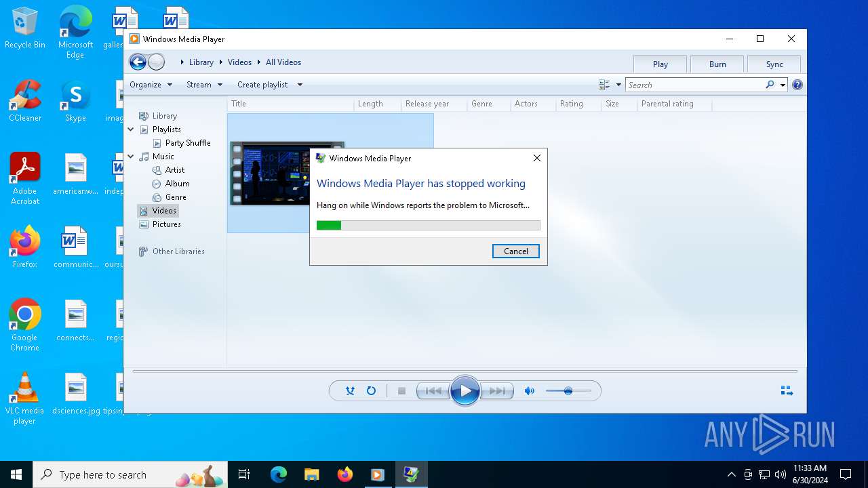Image resolution: width=868 pixels, height=488 pixels.
Task: Collapse the Playlists tree node
Action: 131,129
